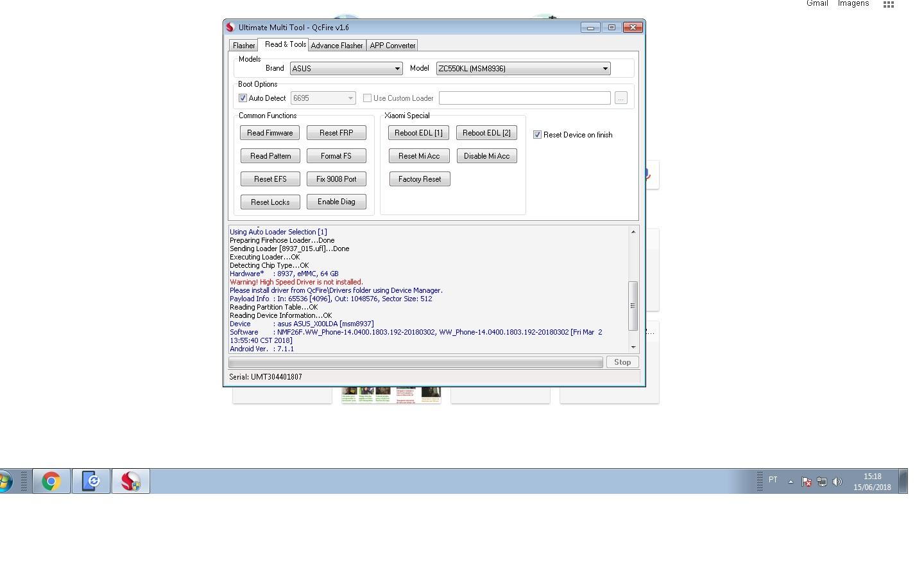
Task: Click the volume speaker tray icon
Action: (837, 482)
